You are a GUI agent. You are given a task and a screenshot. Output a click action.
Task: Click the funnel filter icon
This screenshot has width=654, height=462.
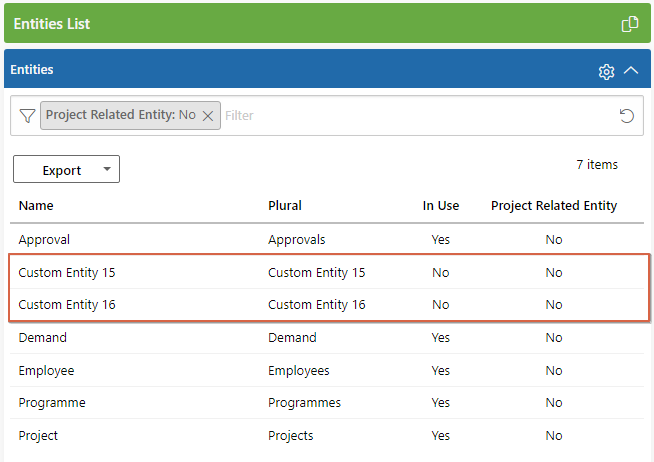coord(28,116)
